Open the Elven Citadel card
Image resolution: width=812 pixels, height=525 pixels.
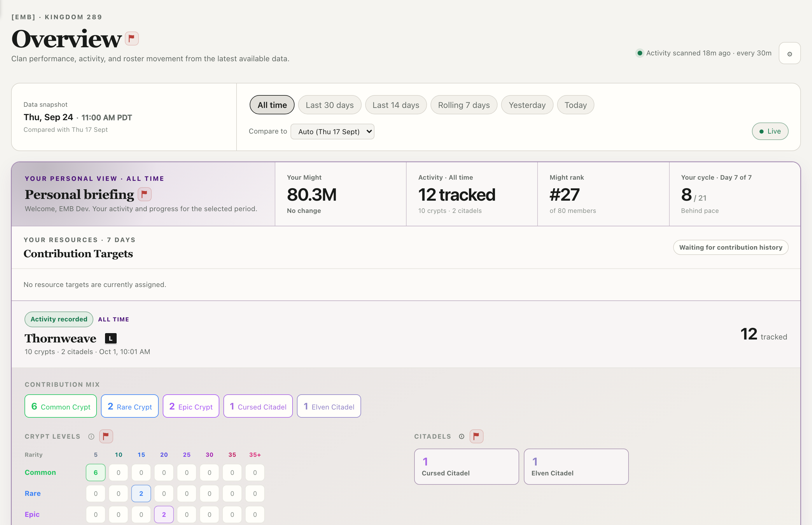point(576,467)
